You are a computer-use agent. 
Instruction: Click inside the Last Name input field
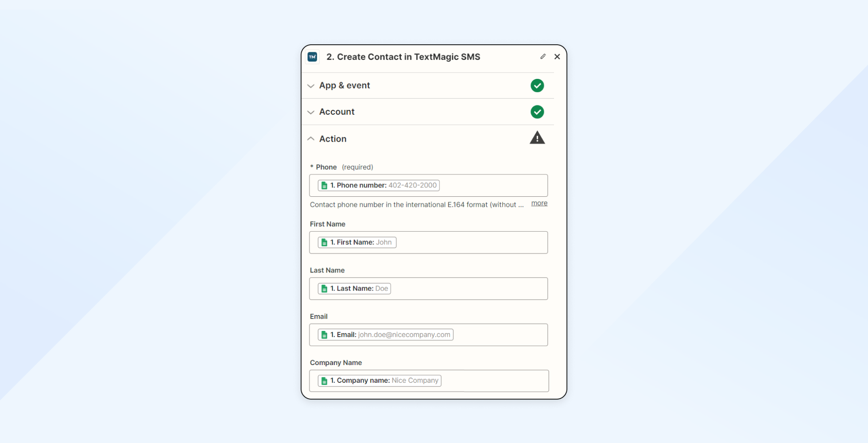point(428,289)
